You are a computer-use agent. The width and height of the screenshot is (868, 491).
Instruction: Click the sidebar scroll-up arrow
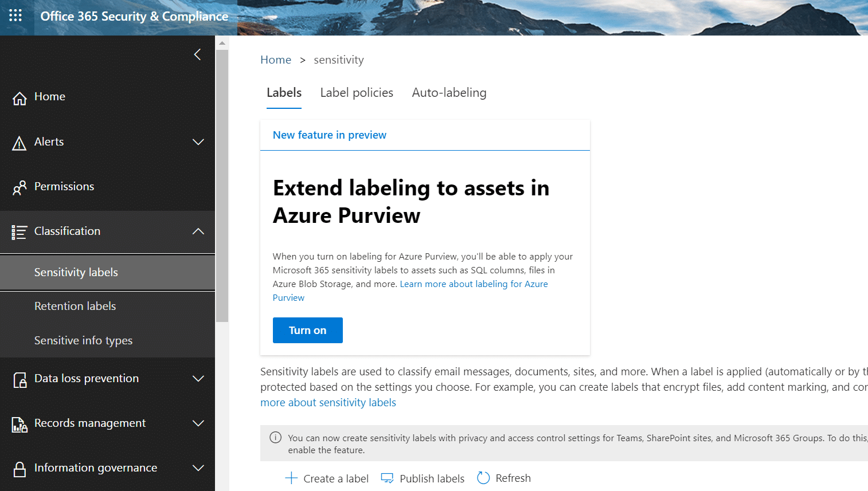222,43
